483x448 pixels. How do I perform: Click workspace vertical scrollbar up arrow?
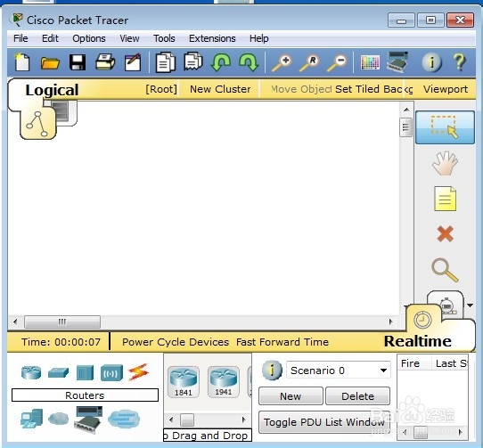pyautogui.click(x=406, y=110)
